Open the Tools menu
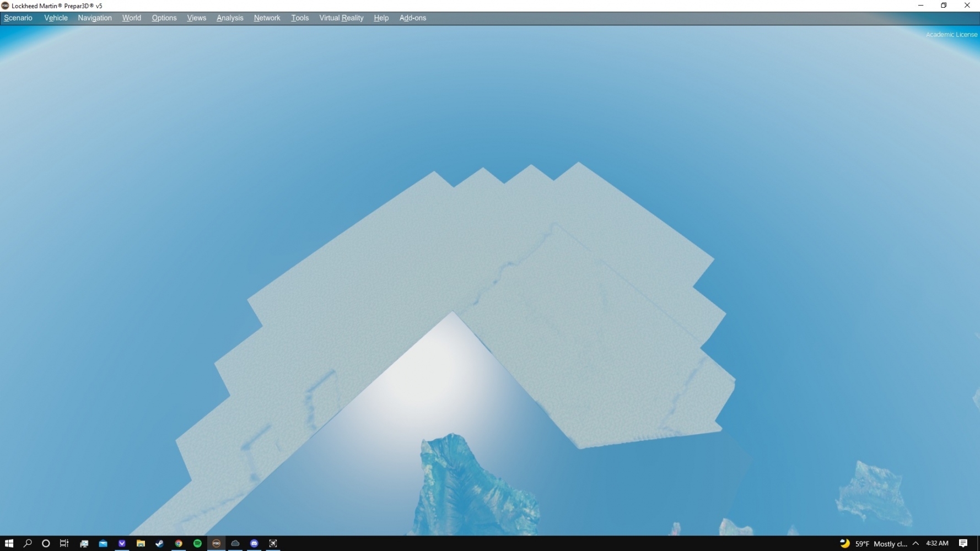This screenshot has height=551, width=980. pyautogui.click(x=300, y=18)
